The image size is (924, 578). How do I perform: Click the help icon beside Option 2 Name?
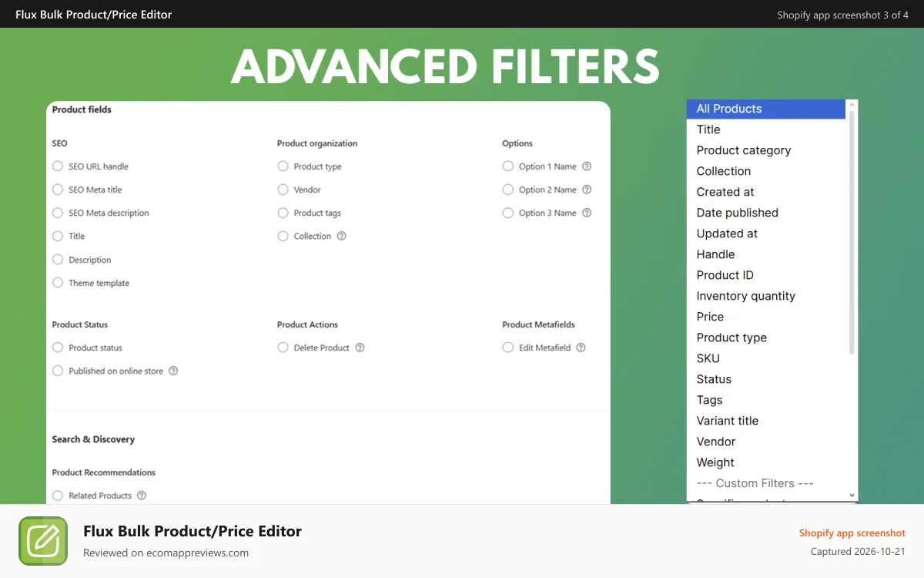(587, 190)
